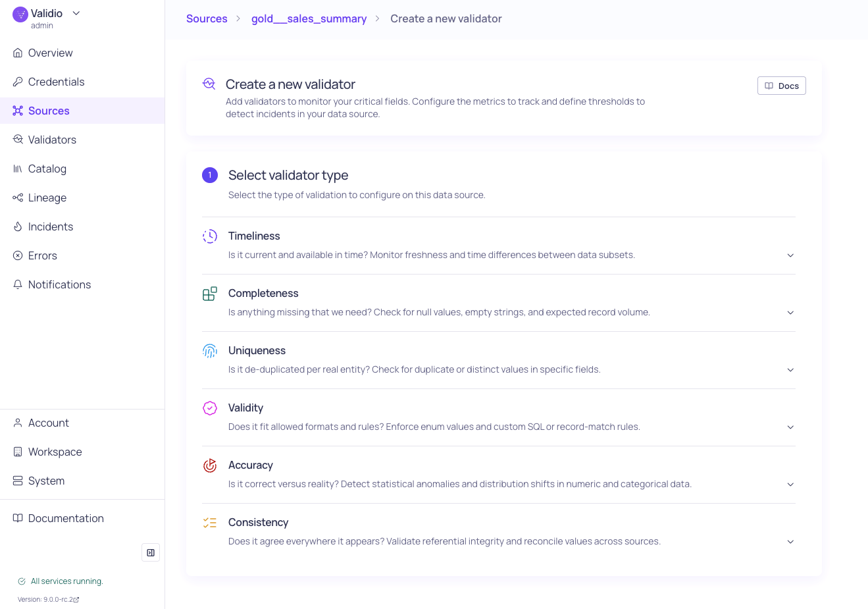Open the Incidents page

pos(82,226)
